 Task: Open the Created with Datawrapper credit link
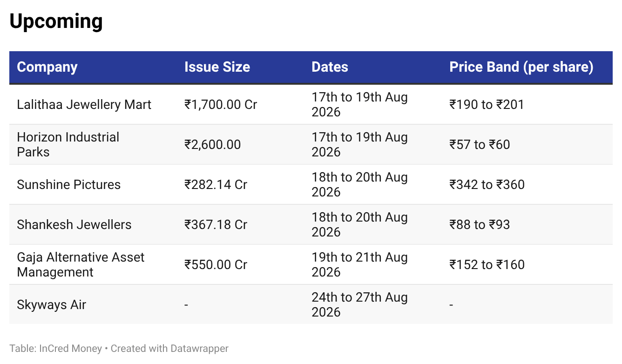pos(169,348)
